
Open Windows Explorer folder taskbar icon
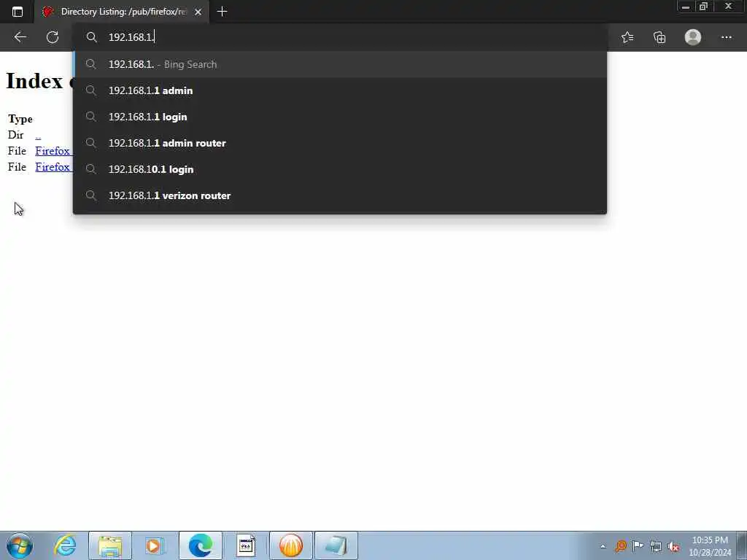110,545
